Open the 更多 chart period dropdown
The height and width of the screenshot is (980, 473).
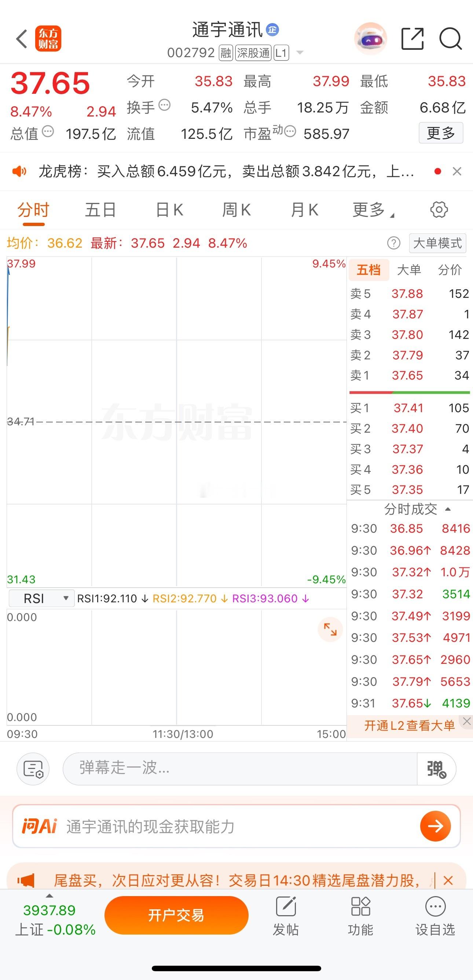tap(373, 210)
